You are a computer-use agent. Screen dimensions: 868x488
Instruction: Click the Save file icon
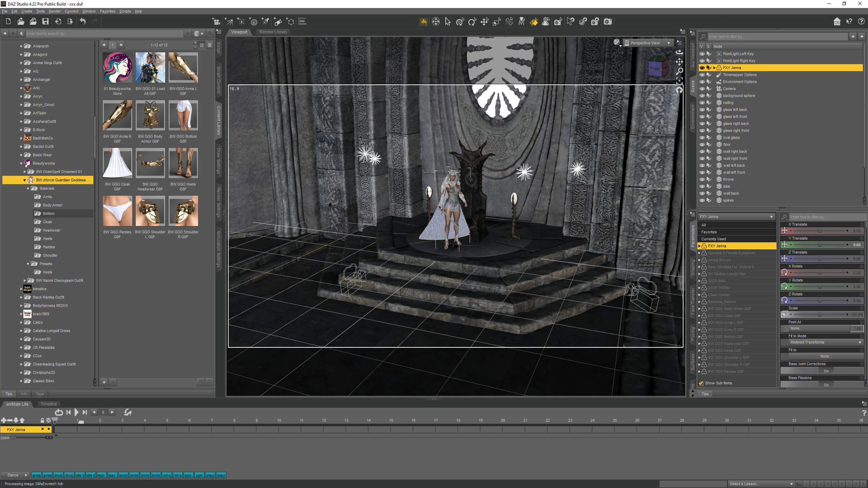(45, 22)
